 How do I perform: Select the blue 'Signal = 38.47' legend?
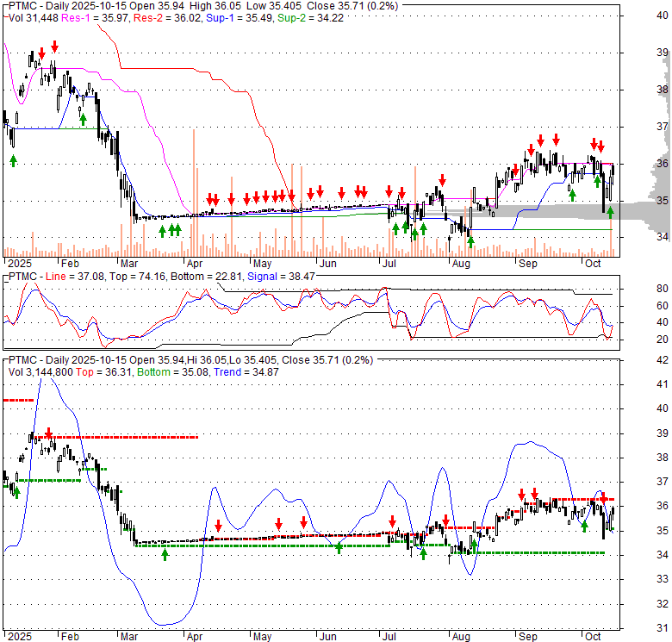click(281, 277)
